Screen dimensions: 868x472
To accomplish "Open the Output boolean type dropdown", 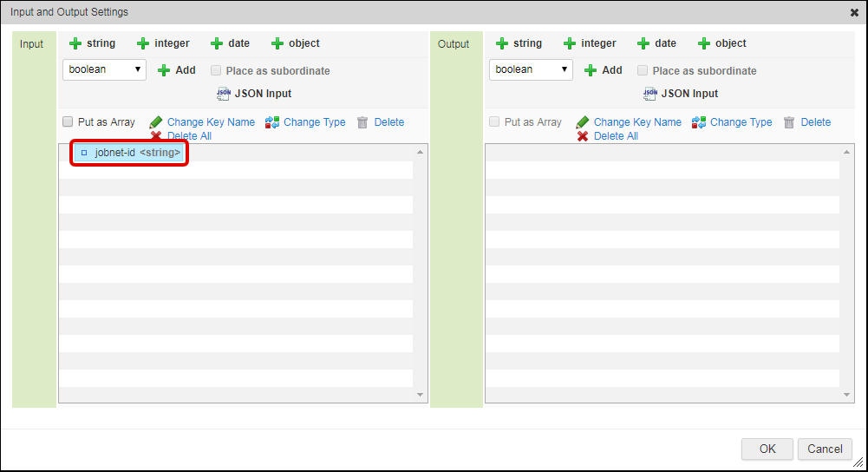I will 531,69.
